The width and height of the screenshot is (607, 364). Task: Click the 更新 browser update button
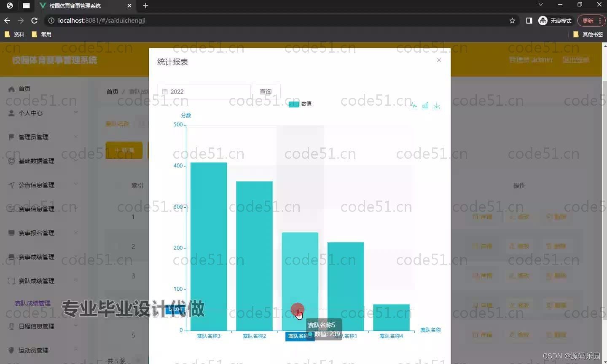tap(591, 20)
